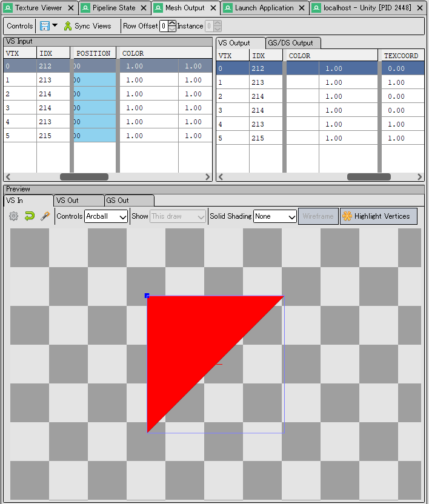Switch to the Texture Viewer tab
Image resolution: width=429 pixels, height=504 pixels.
[38, 8]
